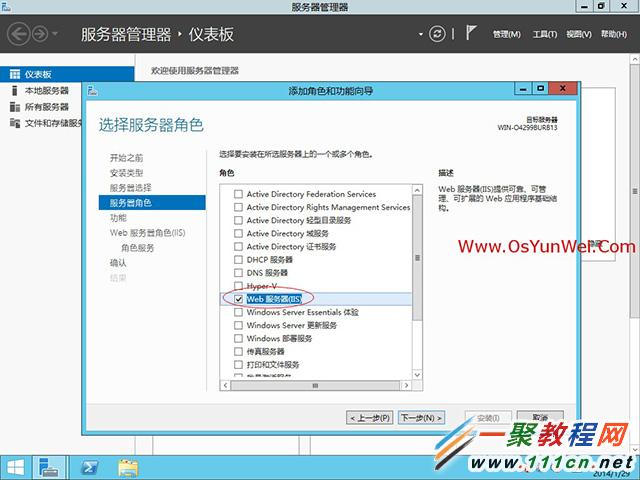Check DHCP 服务器 role
This screenshot has height=480, width=640.
coord(238,260)
